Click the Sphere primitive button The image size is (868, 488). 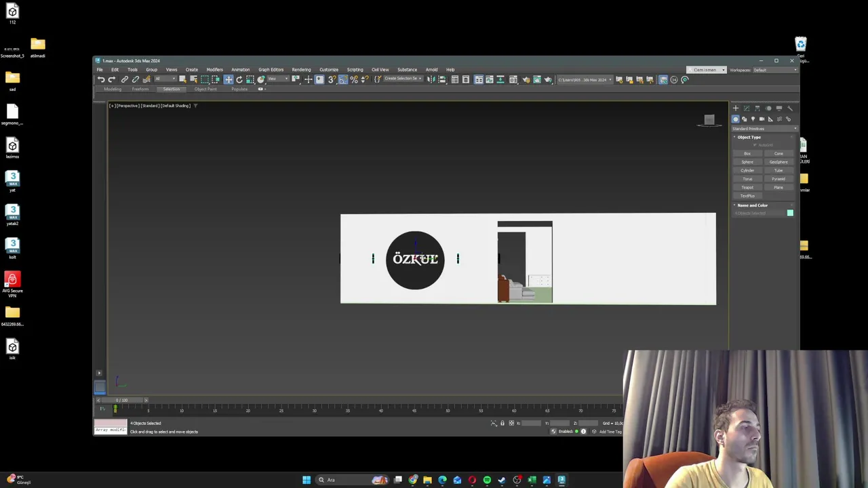point(747,162)
